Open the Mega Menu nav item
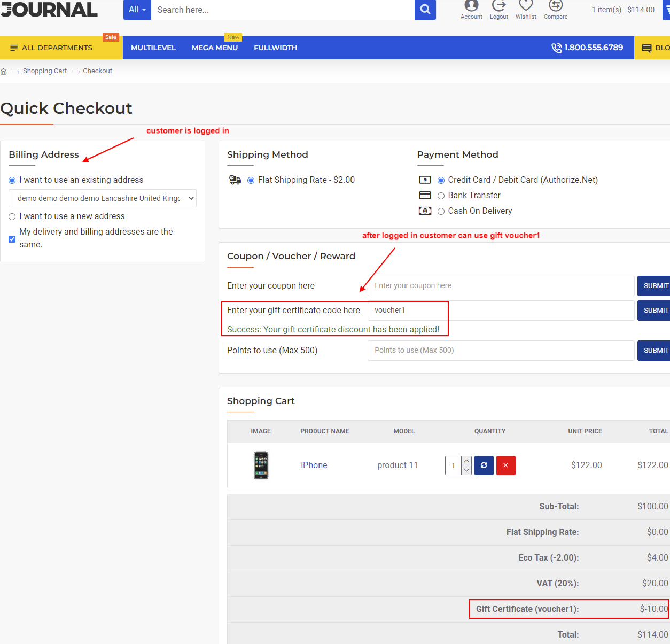This screenshot has height=644, width=670. point(215,48)
